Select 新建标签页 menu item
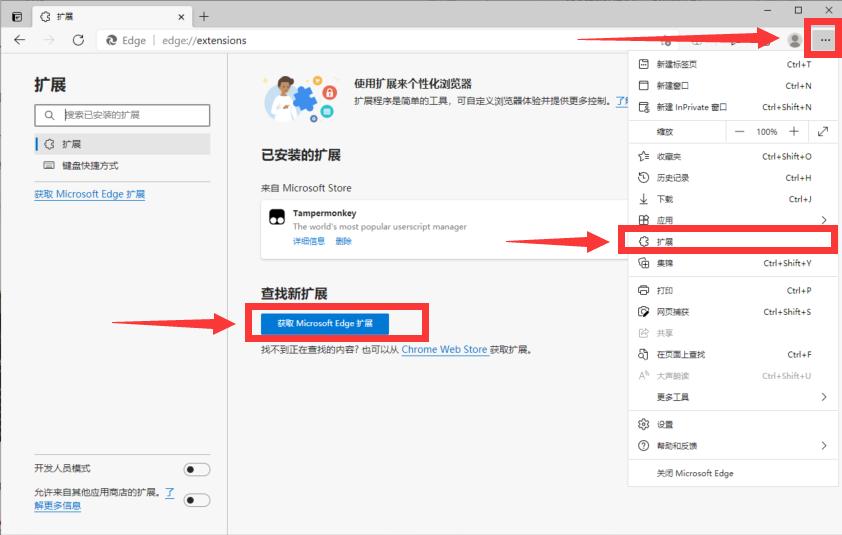 coord(733,64)
